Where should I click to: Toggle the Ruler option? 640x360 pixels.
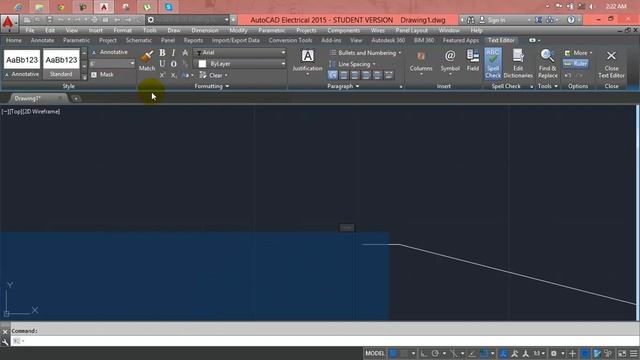tap(576, 64)
